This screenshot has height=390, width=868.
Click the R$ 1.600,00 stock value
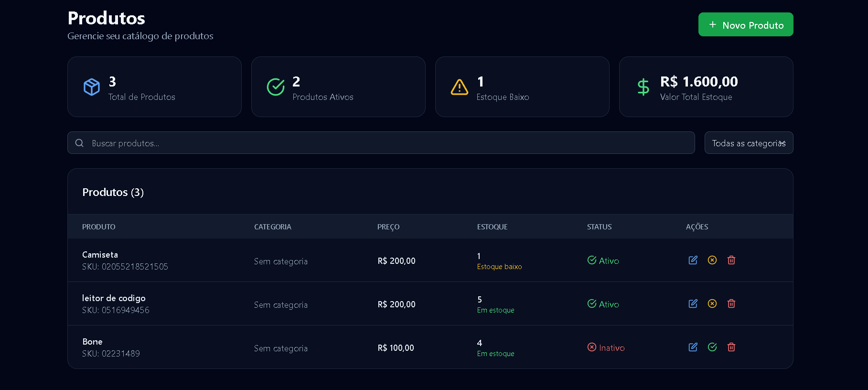[x=699, y=82]
